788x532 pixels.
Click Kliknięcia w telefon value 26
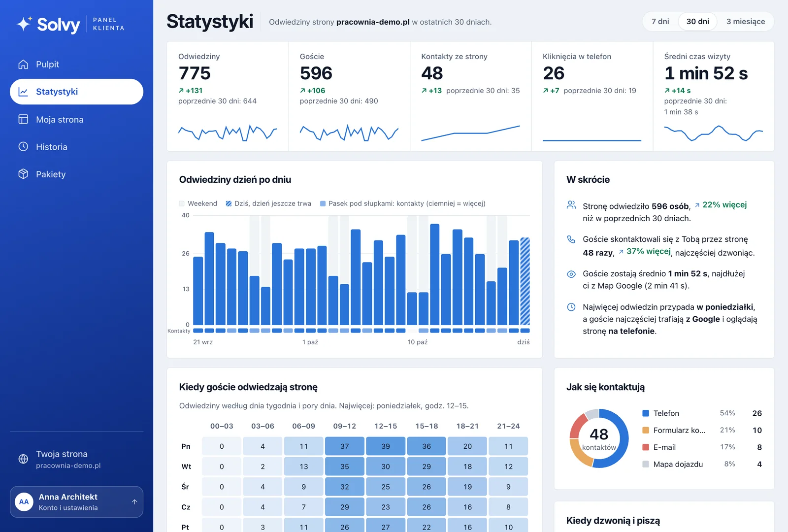(554, 73)
